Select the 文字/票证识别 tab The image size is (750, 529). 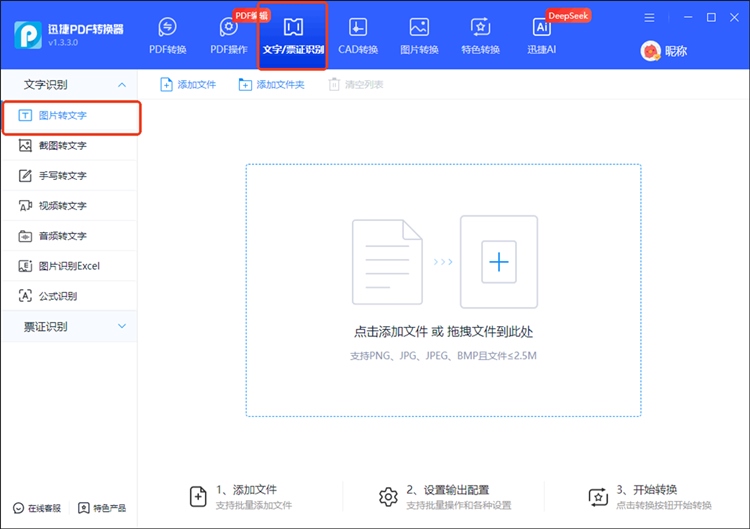293,36
